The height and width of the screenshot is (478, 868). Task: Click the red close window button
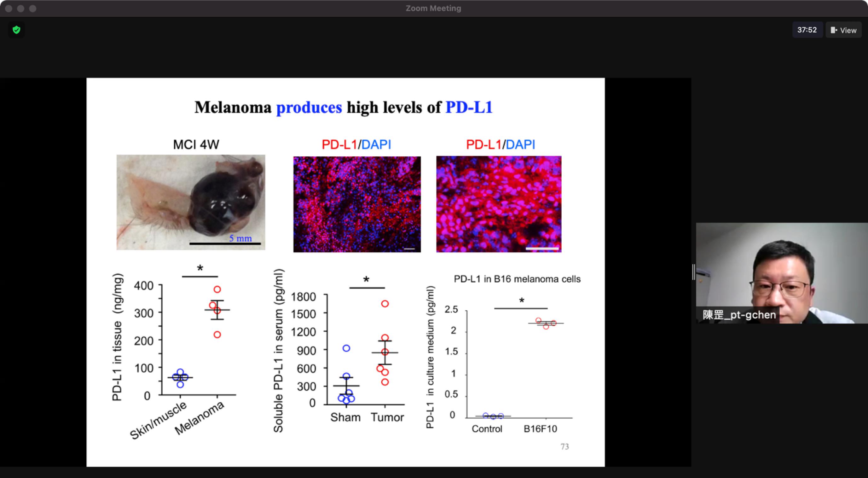(9, 9)
